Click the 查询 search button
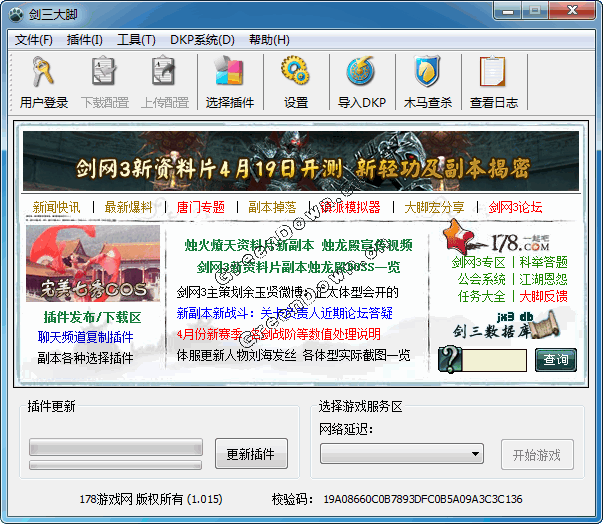Image resolution: width=603 pixels, height=524 pixels. (556, 359)
